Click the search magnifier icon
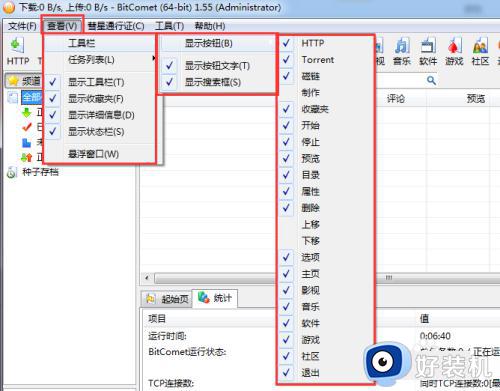The image size is (500, 391). pos(431,80)
